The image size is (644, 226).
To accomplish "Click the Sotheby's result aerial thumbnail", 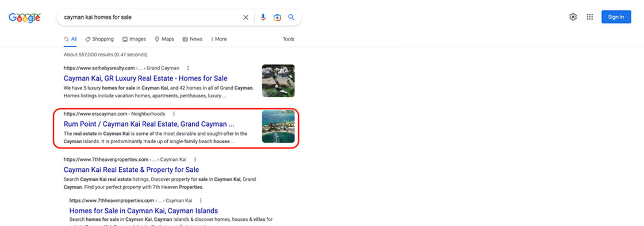I will click(x=278, y=81).
